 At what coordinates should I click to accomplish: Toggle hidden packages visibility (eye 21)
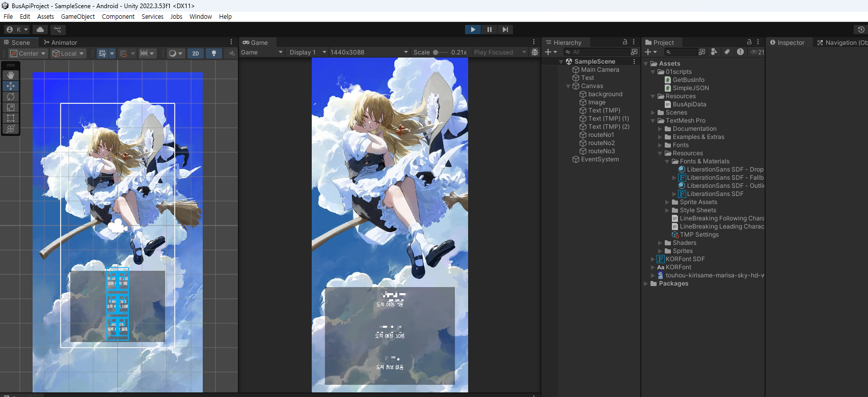[757, 52]
